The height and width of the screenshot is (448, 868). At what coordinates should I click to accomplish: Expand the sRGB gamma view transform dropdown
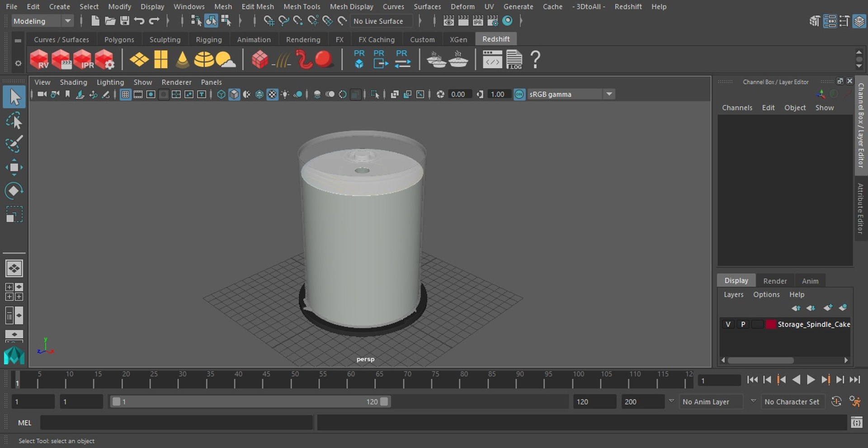pos(609,94)
